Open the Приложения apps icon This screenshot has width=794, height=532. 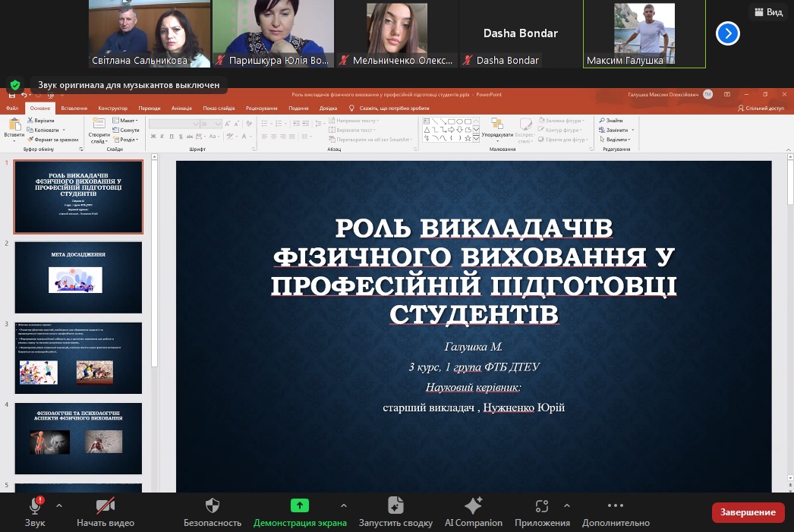[x=542, y=506]
